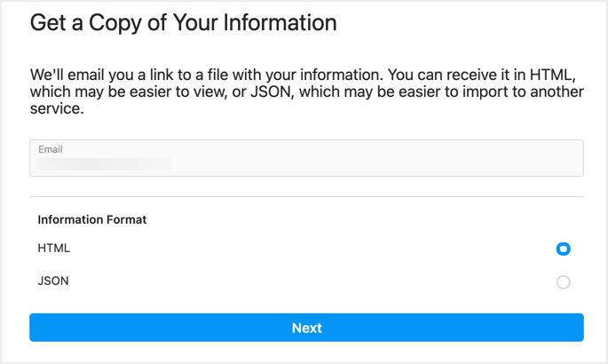Click the word "Format" in section heading
Image resolution: width=608 pixels, height=364 pixels.
(125, 219)
